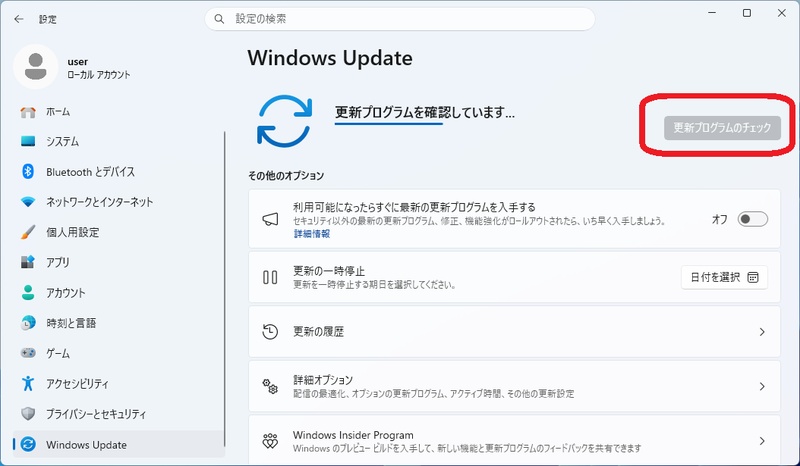800x466 pixels.
Task: Toggle the latest updates オフ switch
Action: tap(753, 219)
